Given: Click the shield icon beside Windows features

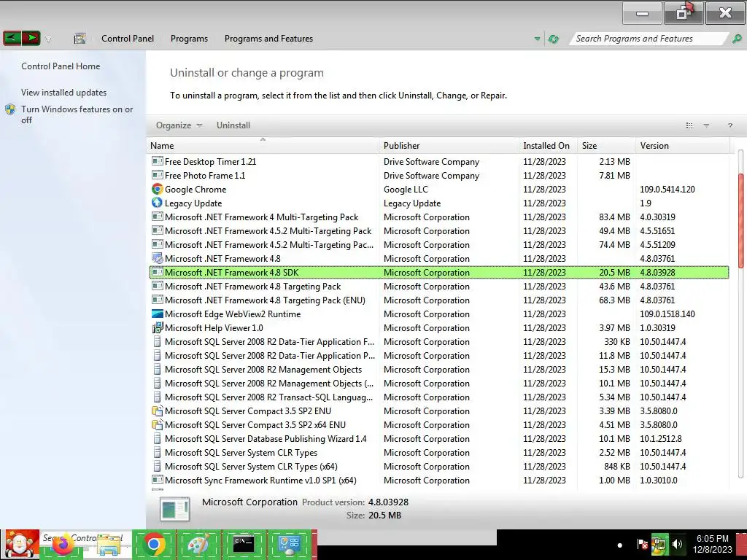Looking at the screenshot, I should click(10, 109).
